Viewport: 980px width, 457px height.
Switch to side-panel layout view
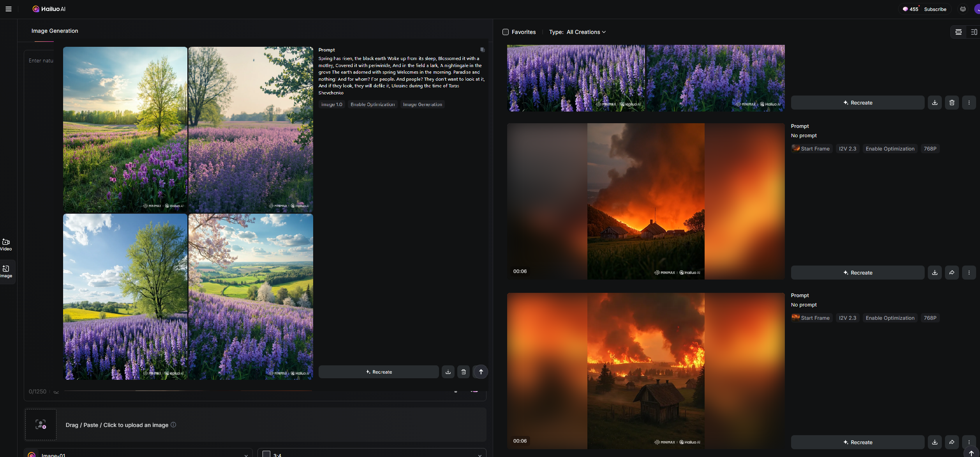[x=973, y=32]
